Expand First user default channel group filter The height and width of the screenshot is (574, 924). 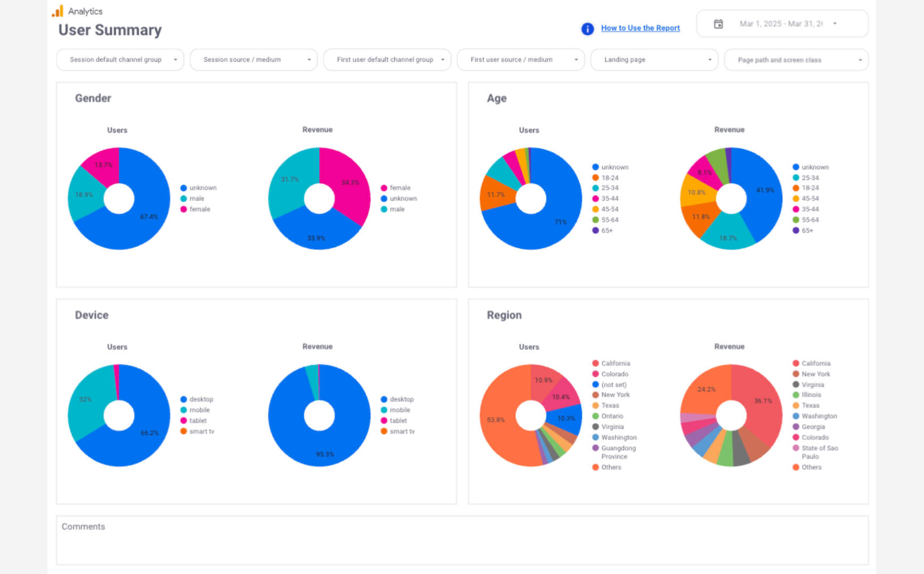(387, 60)
